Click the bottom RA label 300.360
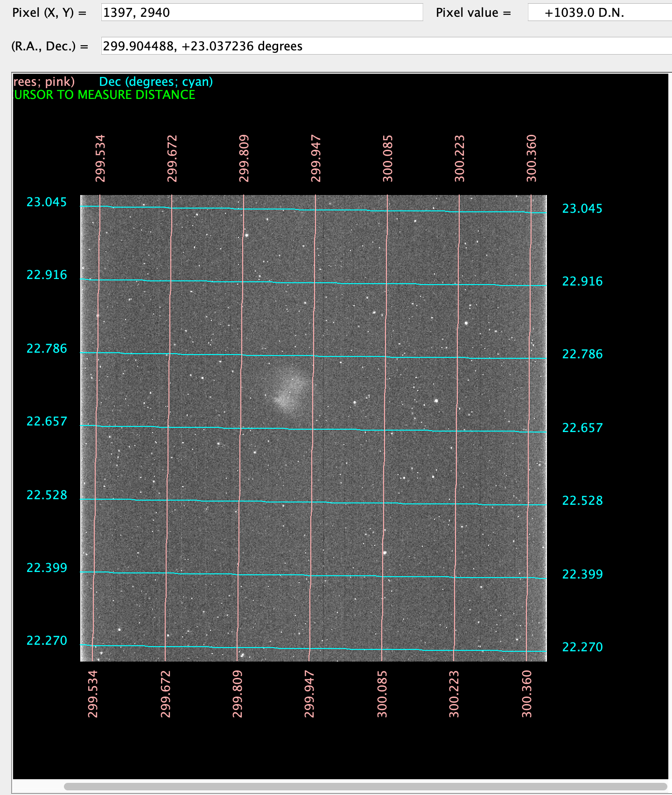672x795 pixels. [x=527, y=694]
